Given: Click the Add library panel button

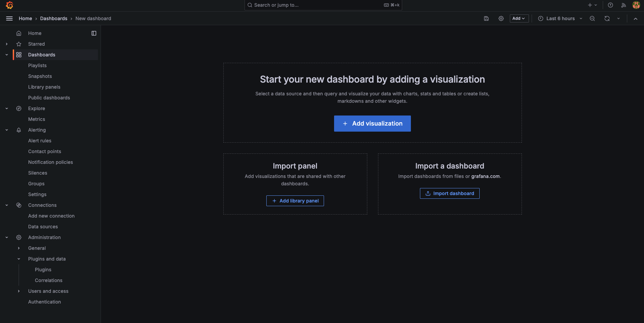Looking at the screenshot, I should coord(295,201).
